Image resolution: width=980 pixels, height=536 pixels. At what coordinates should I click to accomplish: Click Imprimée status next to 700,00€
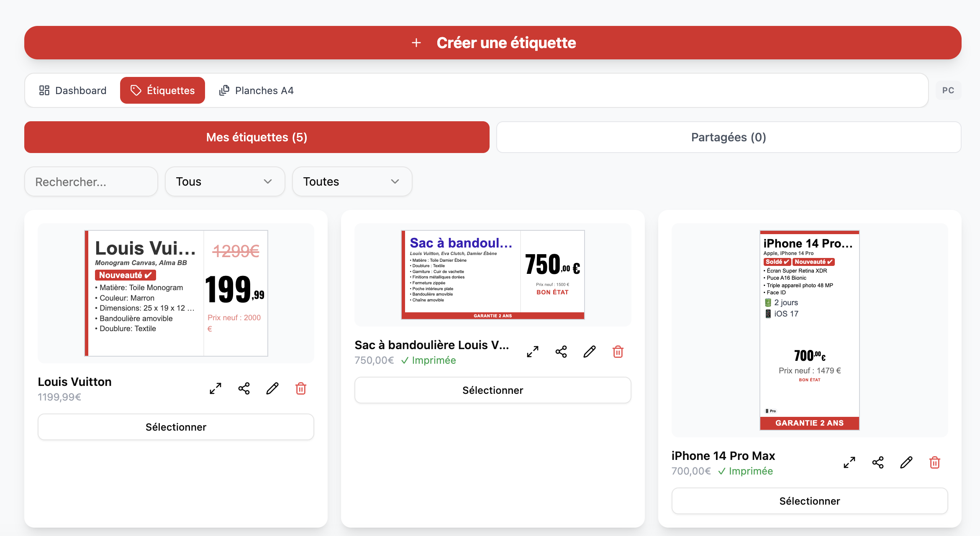point(745,471)
